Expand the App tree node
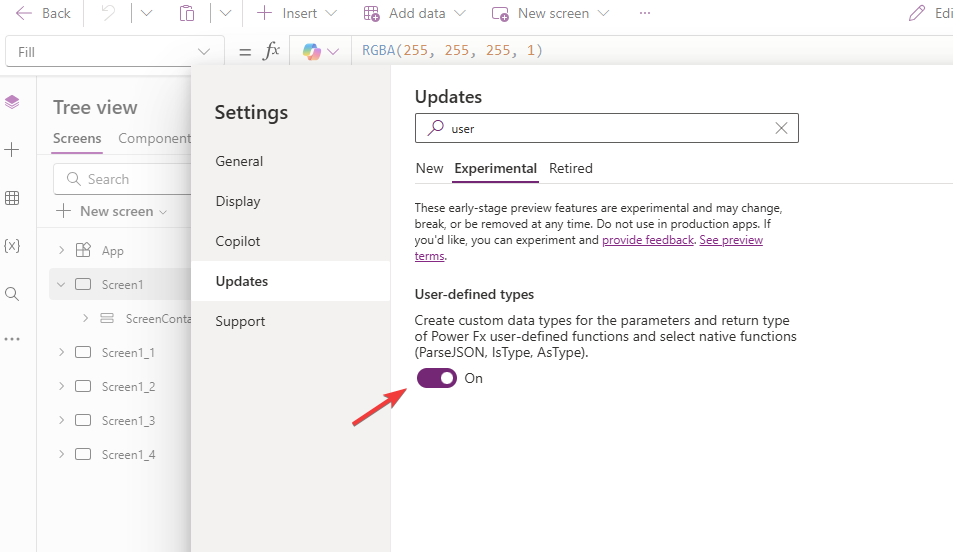This screenshot has width=953, height=552. click(x=61, y=251)
